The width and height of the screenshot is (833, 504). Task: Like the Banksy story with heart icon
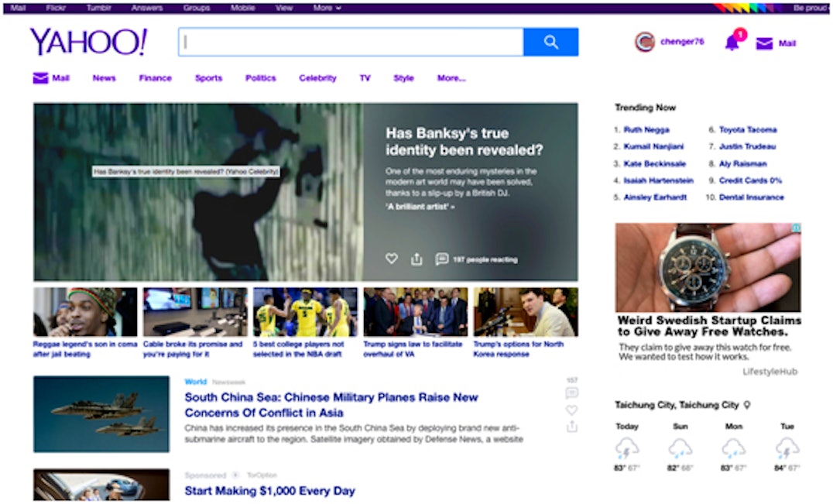click(x=392, y=259)
